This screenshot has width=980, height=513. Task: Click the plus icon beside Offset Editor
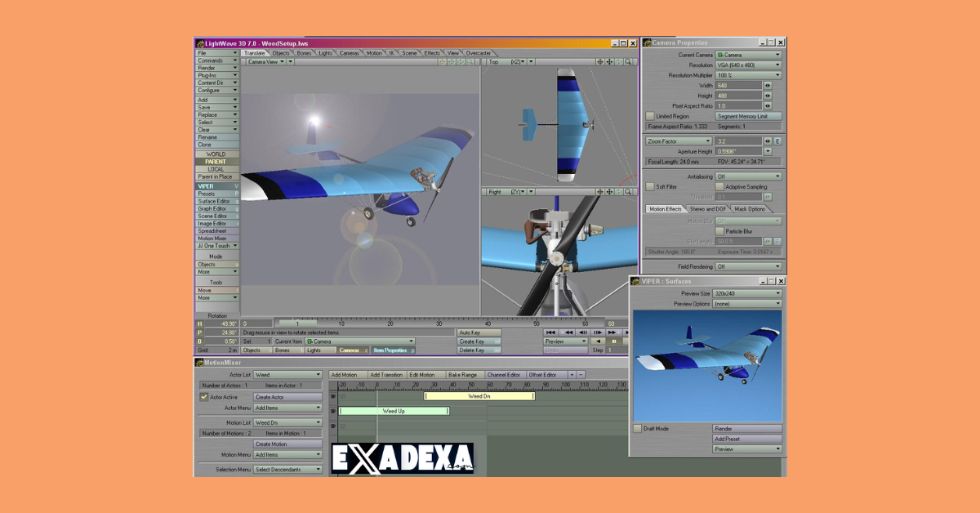click(x=572, y=374)
